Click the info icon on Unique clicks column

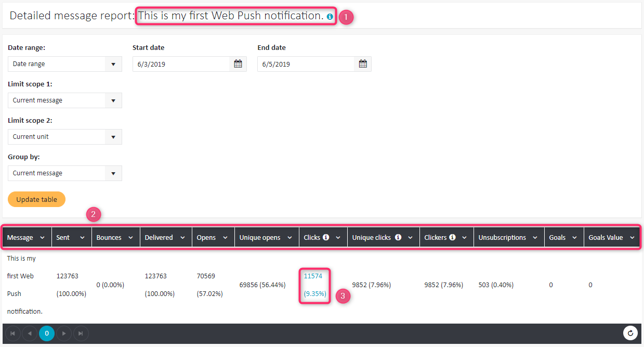(x=398, y=237)
